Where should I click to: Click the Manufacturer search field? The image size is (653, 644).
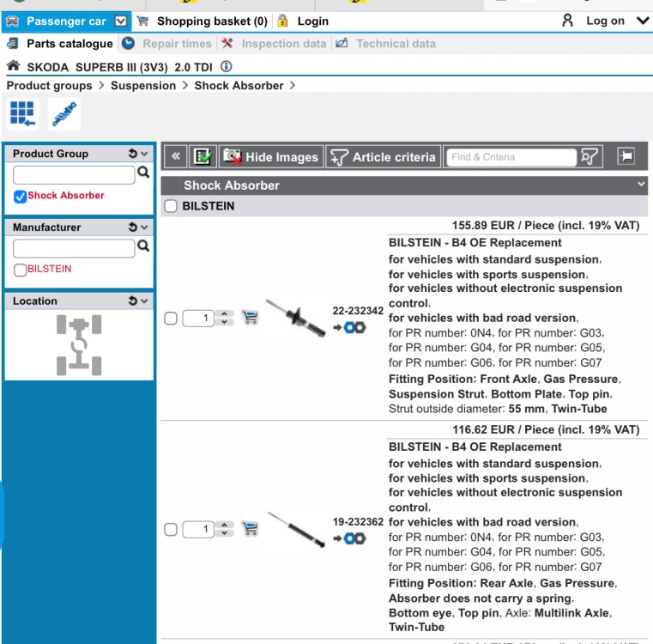click(x=74, y=248)
